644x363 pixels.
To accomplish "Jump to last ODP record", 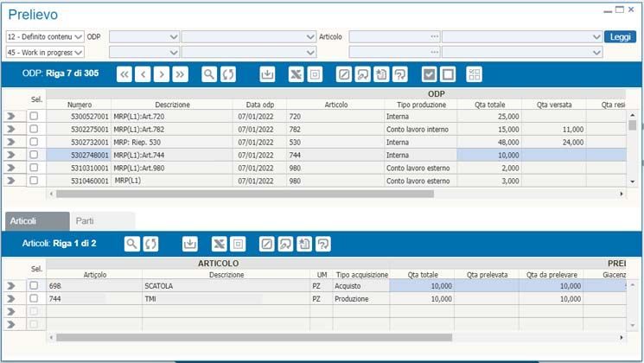I will 180,74.
